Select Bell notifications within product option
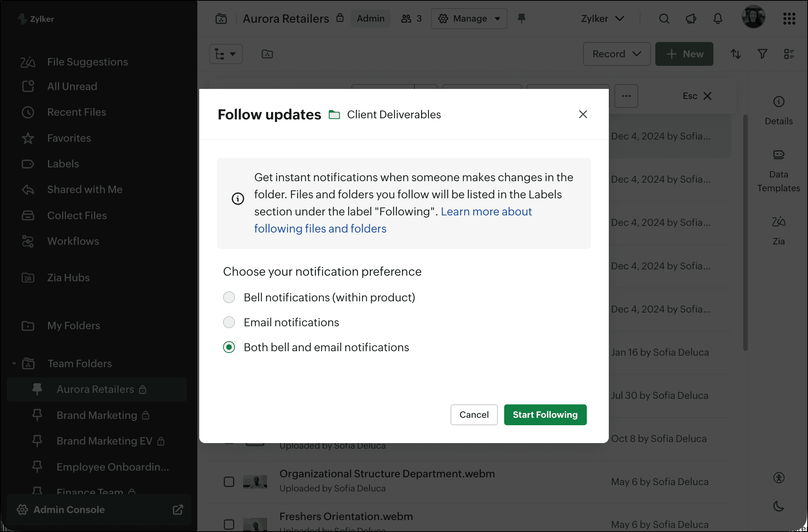808x532 pixels. coord(229,297)
